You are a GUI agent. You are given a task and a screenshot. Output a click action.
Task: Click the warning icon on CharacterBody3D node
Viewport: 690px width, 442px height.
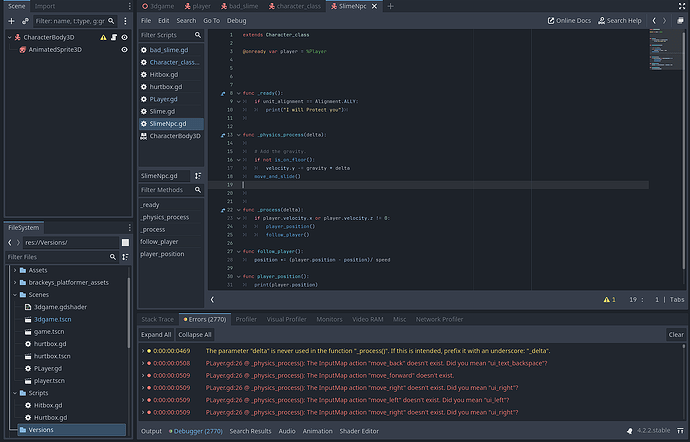[x=103, y=37]
